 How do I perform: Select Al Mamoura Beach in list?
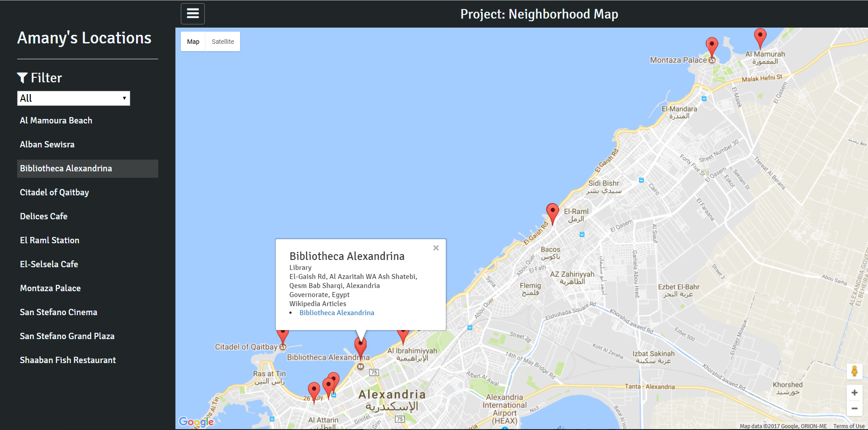[88, 121]
